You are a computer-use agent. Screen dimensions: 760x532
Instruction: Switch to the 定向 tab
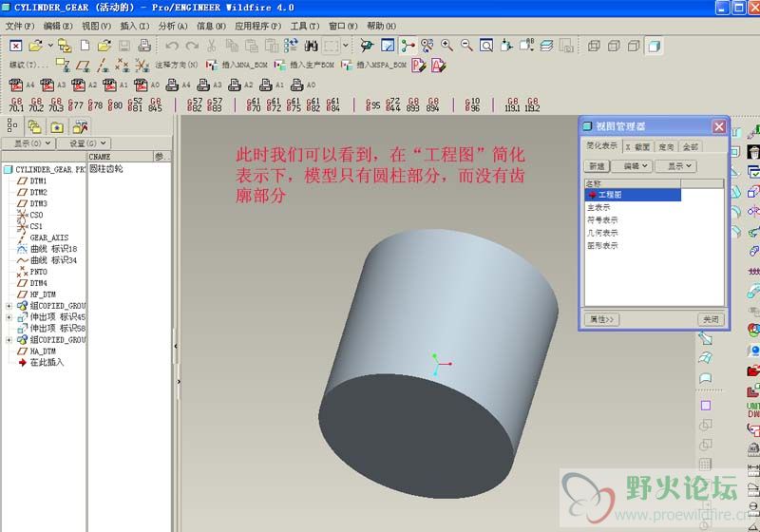coord(667,147)
